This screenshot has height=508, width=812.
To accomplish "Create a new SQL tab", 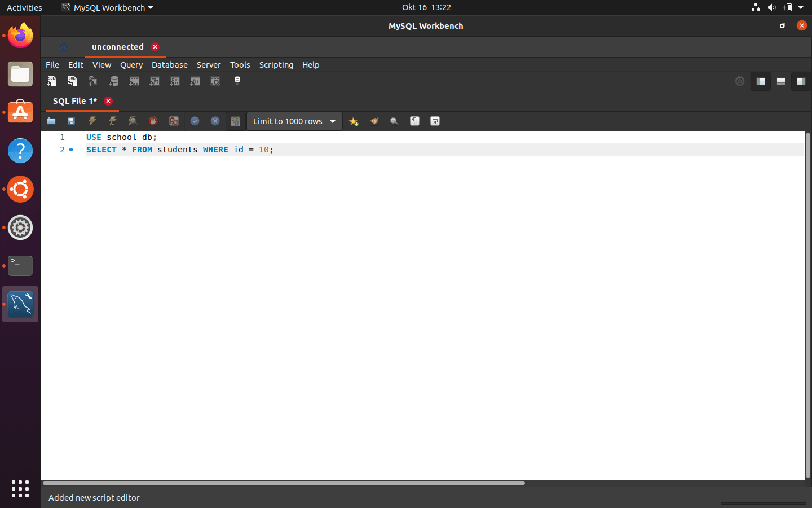I will point(52,81).
